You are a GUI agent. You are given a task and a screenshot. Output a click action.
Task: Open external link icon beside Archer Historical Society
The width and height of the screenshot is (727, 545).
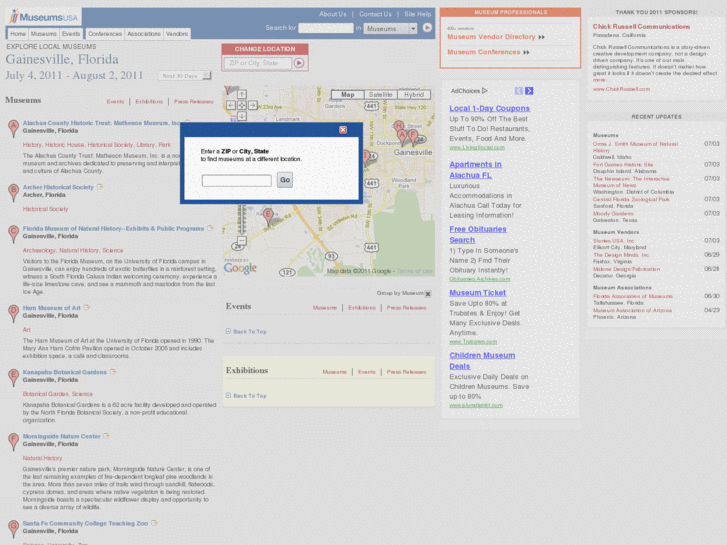point(100,187)
